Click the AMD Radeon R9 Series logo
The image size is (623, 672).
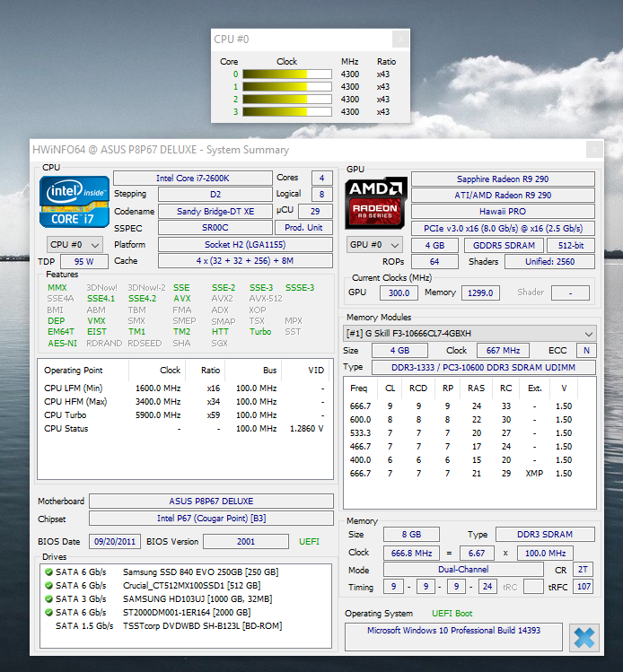point(375,203)
